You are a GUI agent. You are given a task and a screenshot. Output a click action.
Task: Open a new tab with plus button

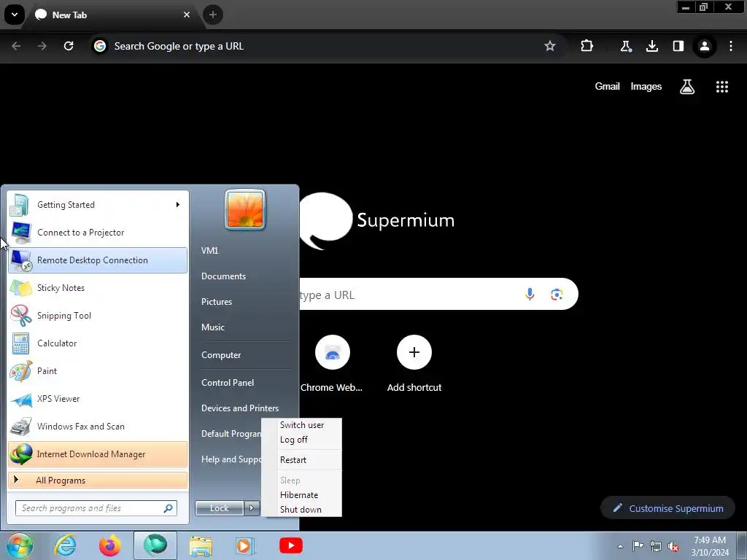point(213,15)
